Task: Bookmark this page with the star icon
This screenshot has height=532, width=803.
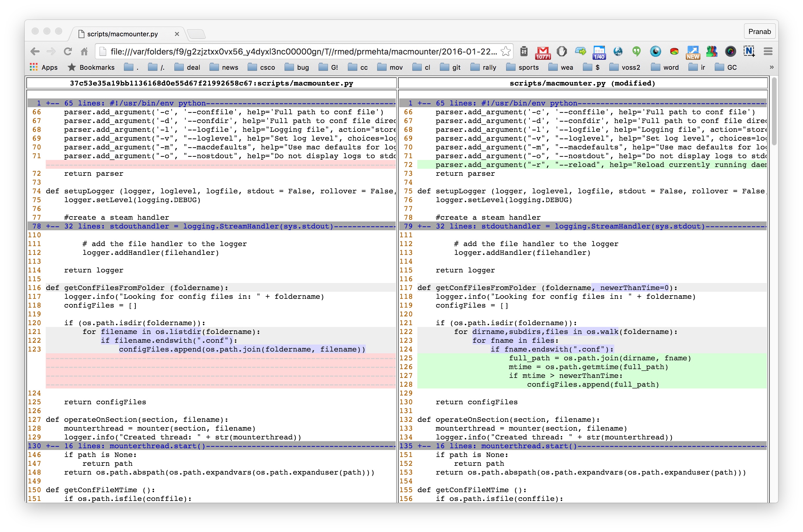Action: pyautogui.click(x=506, y=52)
